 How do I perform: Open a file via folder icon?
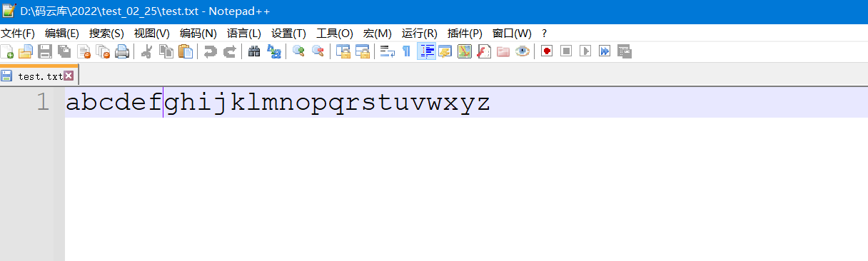click(26, 51)
